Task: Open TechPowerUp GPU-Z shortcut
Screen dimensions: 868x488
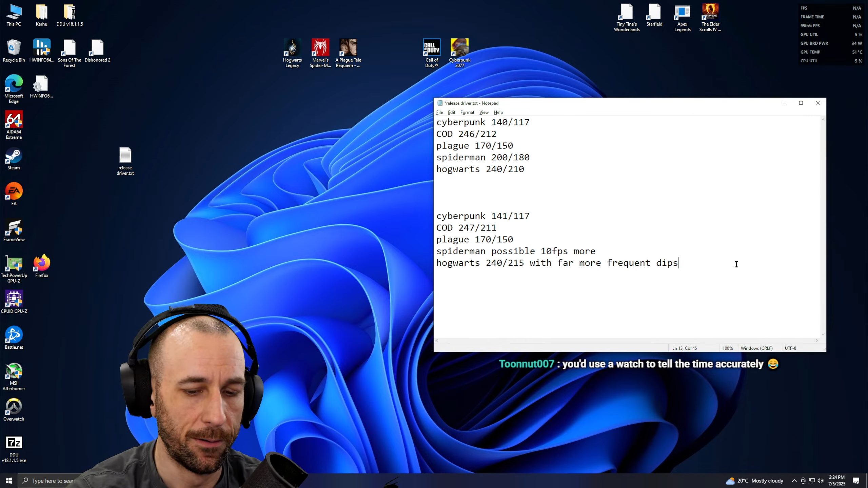Action: tap(14, 269)
